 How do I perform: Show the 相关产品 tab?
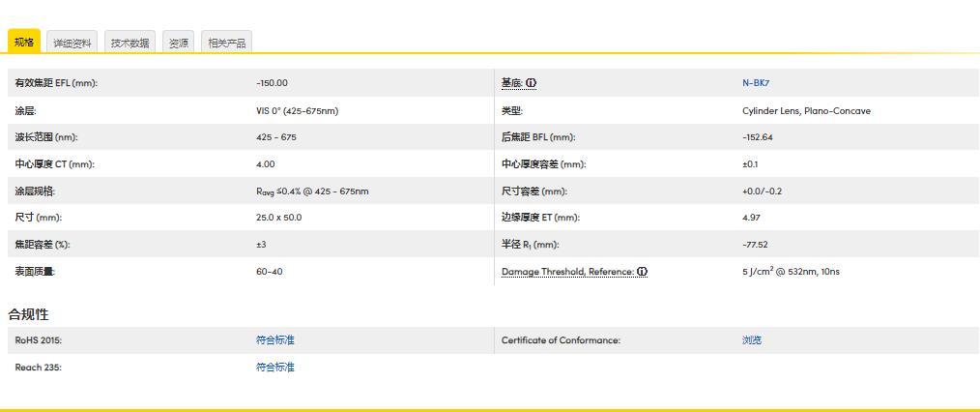click(226, 43)
